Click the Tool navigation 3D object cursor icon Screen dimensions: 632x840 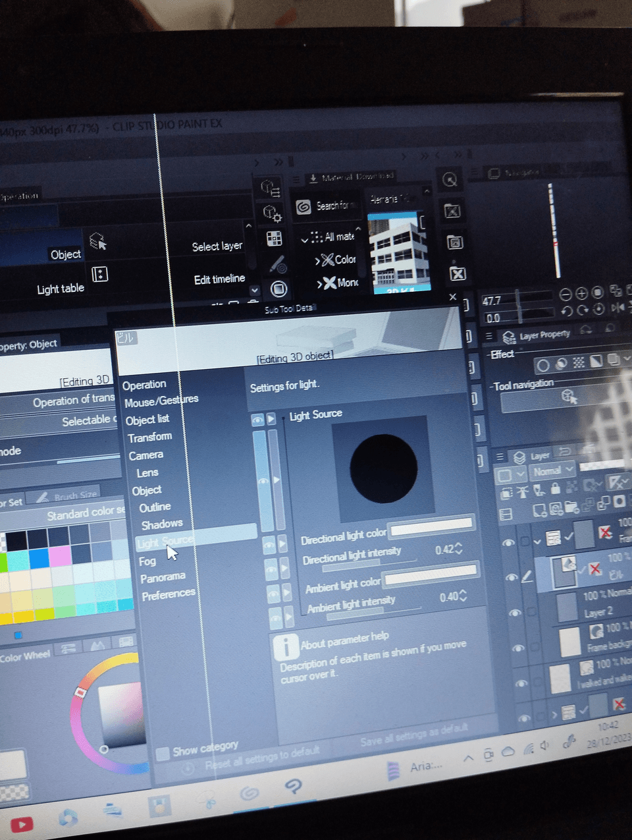click(x=569, y=397)
